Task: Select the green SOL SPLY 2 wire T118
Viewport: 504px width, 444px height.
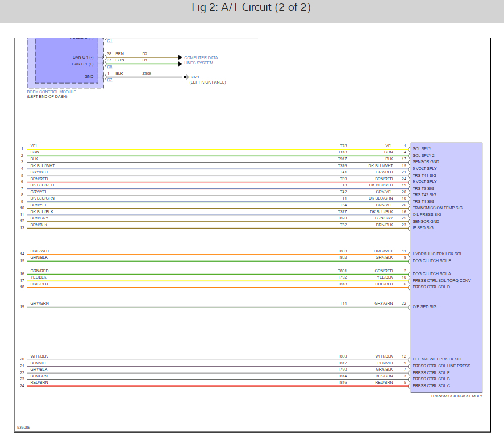Action: click(x=218, y=156)
